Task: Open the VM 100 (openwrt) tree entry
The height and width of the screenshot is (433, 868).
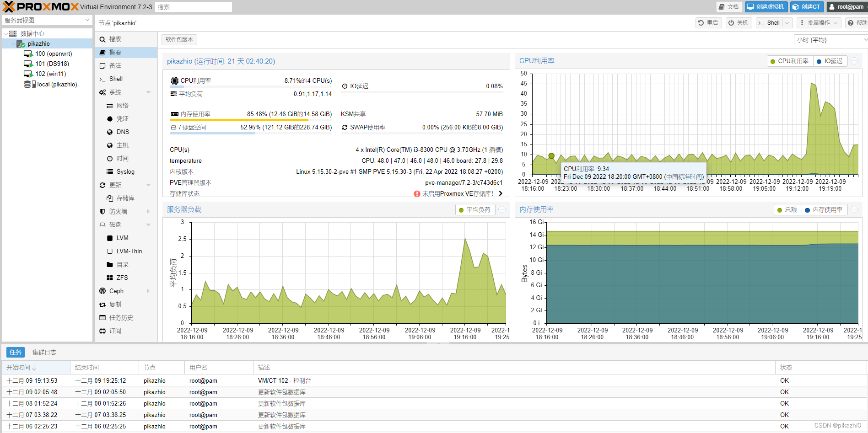Action: pos(48,53)
